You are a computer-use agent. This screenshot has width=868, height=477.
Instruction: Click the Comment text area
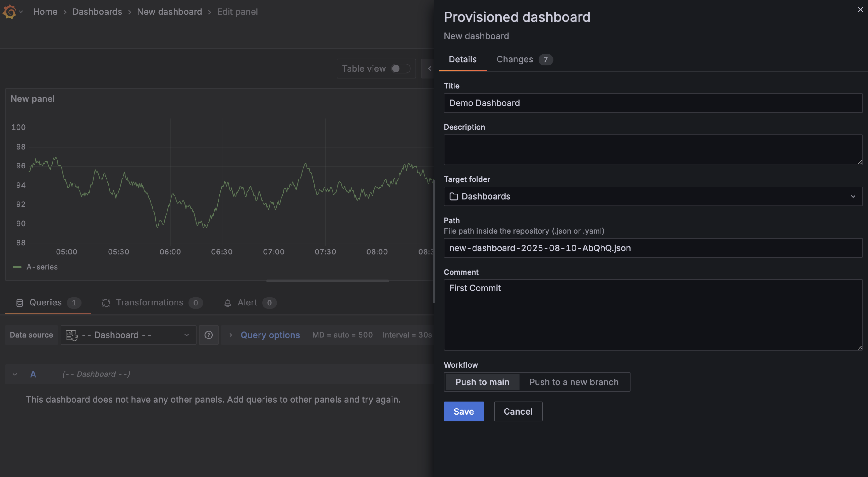click(653, 315)
